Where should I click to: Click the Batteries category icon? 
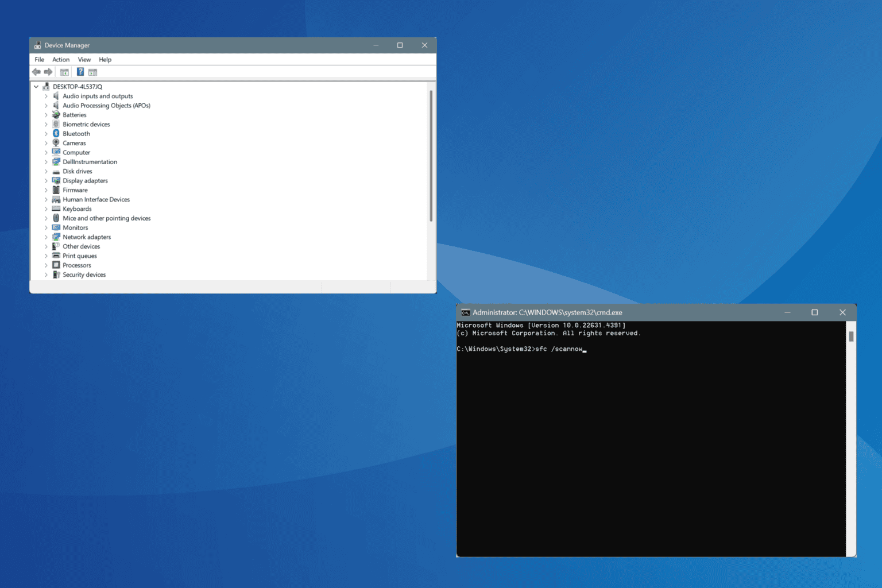pyautogui.click(x=56, y=115)
